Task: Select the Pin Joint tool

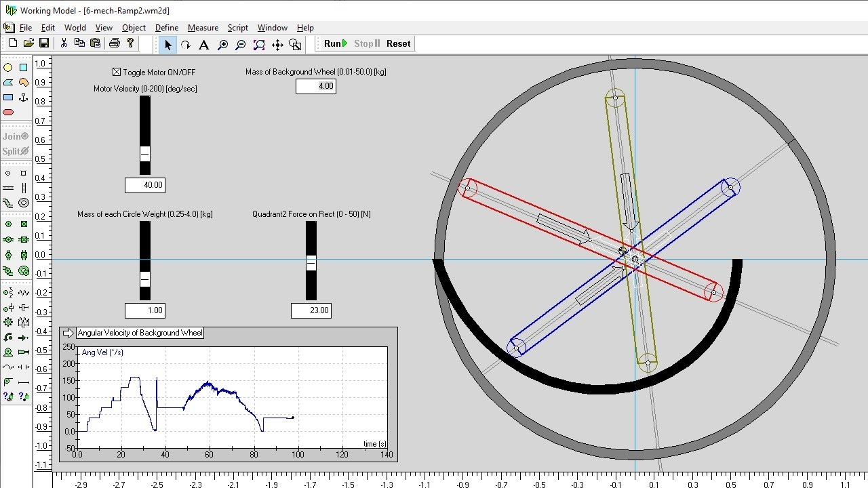Action: (8, 224)
